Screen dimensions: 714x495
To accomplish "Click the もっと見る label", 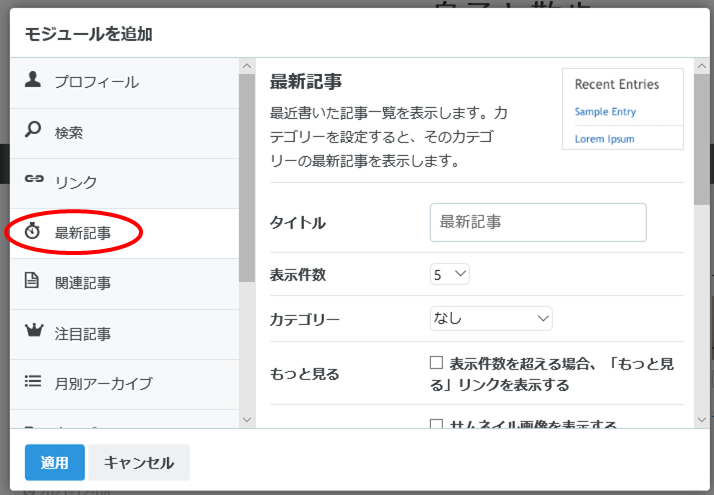I will pos(305,374).
